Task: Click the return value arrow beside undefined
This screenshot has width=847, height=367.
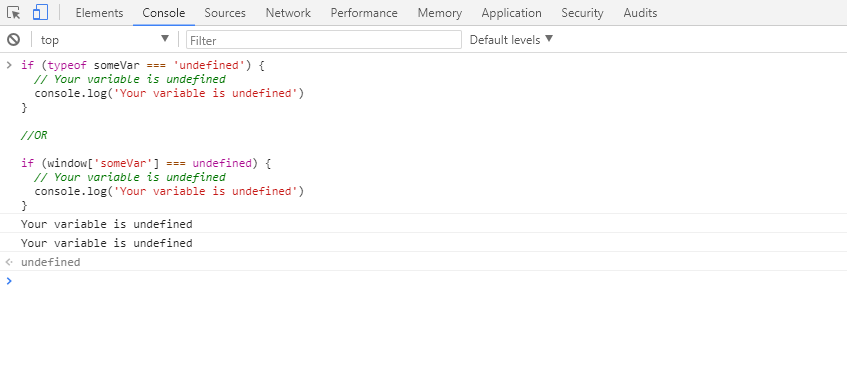Action: coord(9,262)
